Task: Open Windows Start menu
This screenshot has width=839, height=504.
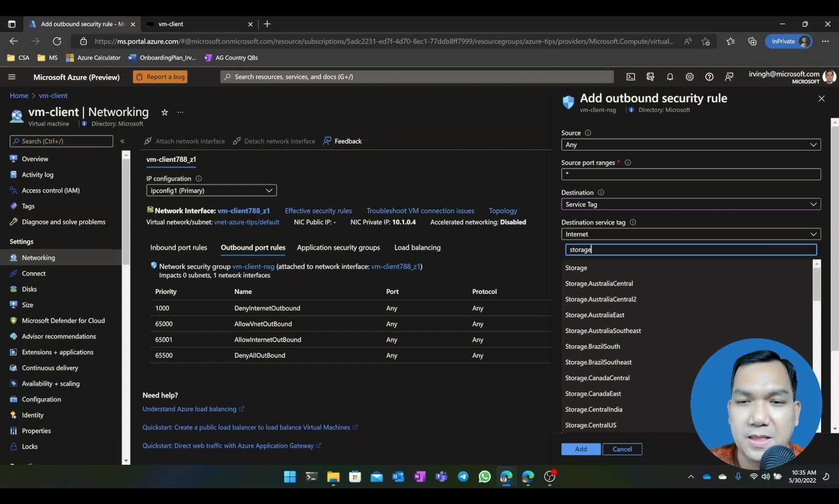Action: (290, 477)
